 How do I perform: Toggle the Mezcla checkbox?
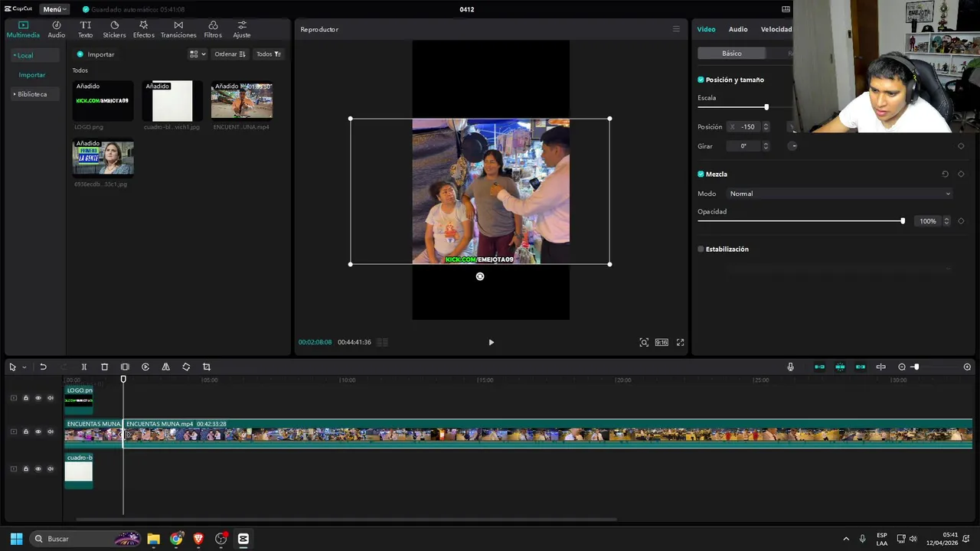click(x=701, y=174)
